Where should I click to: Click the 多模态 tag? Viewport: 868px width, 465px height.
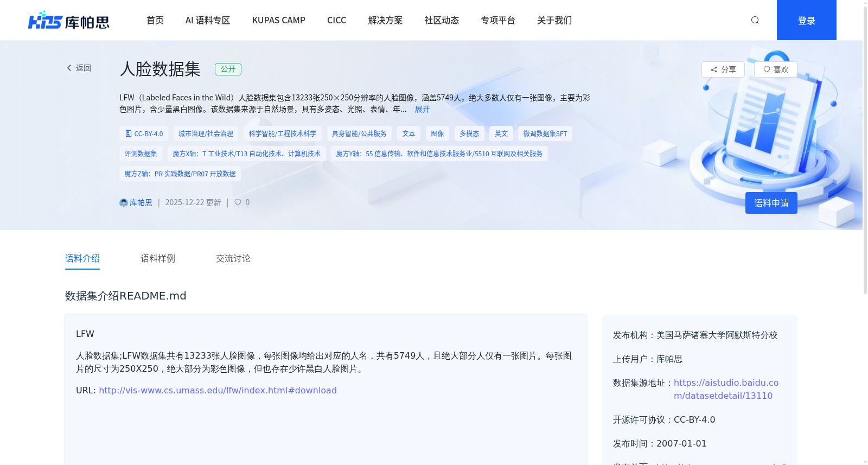coord(469,133)
